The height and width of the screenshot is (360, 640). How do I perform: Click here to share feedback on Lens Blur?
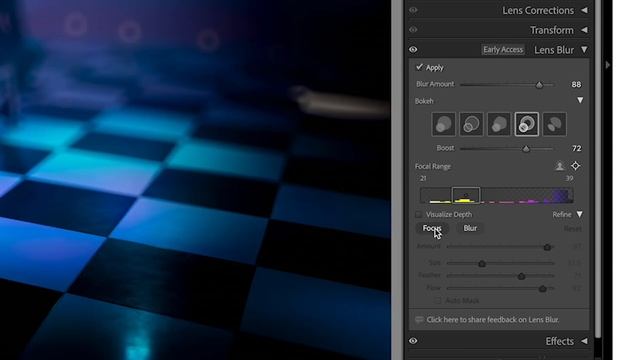click(493, 320)
